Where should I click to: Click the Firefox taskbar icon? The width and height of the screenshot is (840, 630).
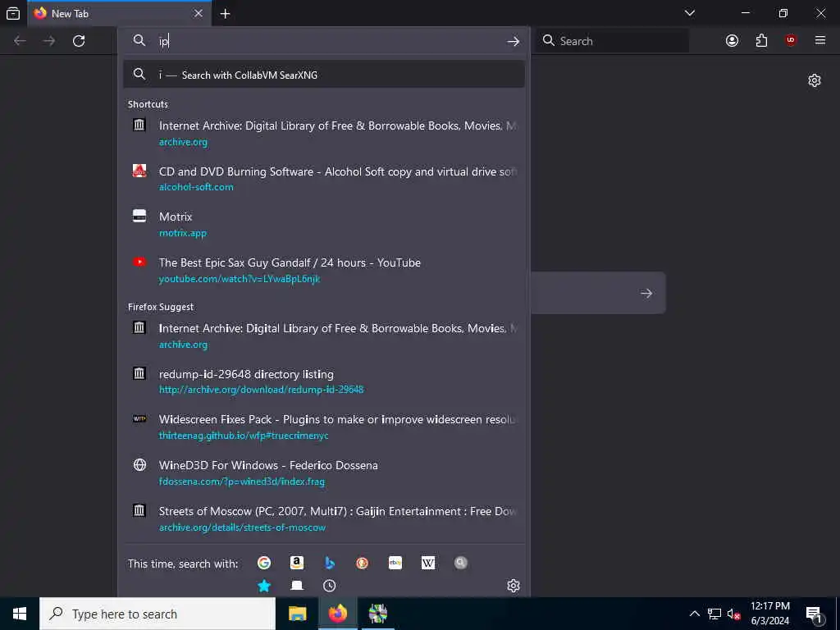(337, 614)
